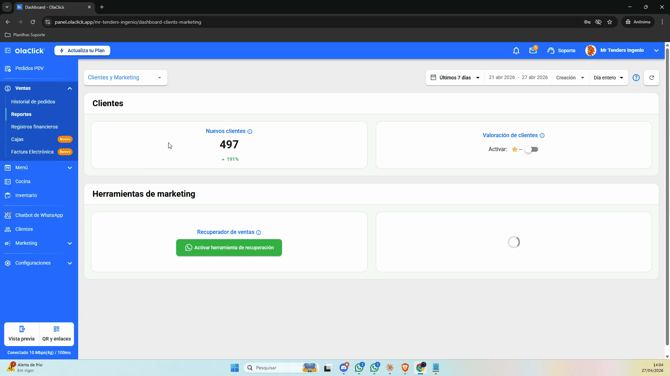Image resolution: width=670 pixels, height=376 pixels.
Task: Open the Creación dropdown
Action: tap(570, 78)
